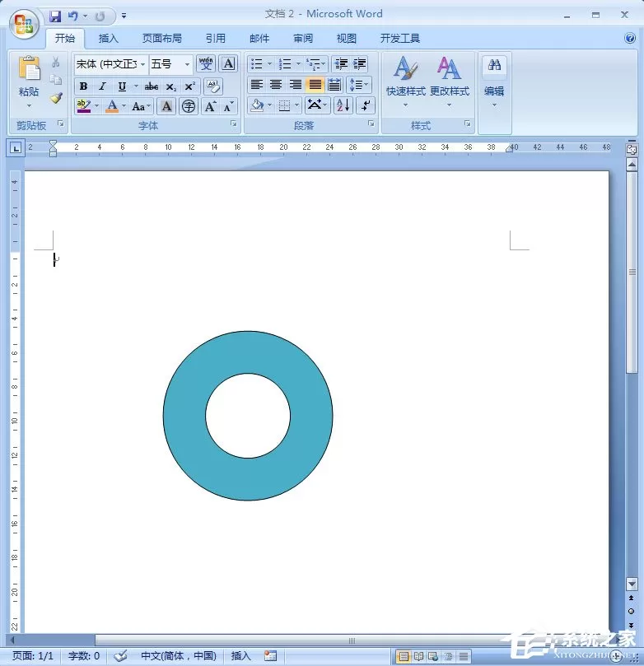Click the vertical scrollbar down arrow

[632, 584]
